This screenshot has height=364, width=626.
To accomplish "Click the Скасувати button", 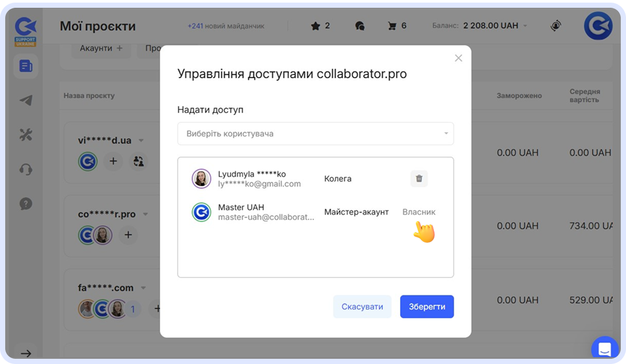I will (362, 307).
